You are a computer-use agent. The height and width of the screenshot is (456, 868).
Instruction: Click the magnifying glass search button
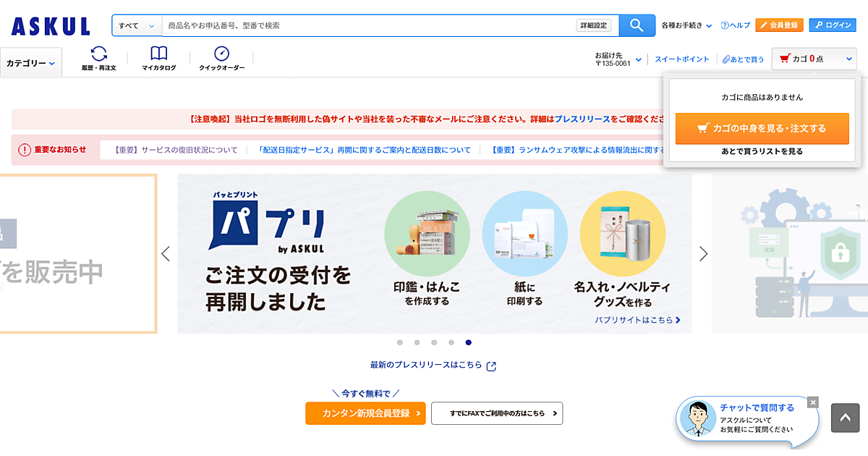637,25
